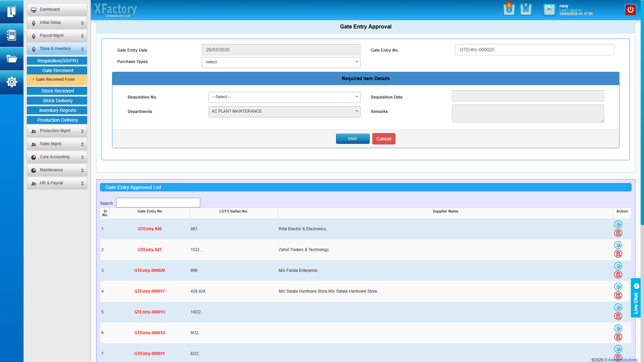Click the zip file icon at top left
644x362 pixels.
12,12
